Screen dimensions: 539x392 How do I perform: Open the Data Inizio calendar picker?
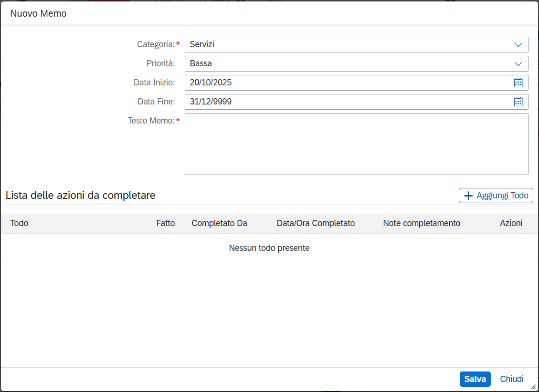click(x=518, y=83)
